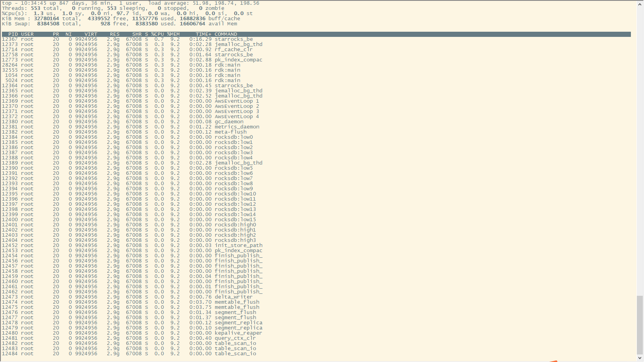Click PID 12474 in the memtable_flush row
The width and height of the screenshot is (644, 362).
pos(10,302)
